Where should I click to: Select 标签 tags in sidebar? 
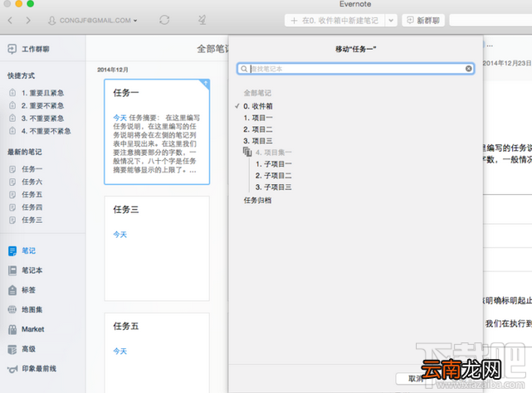point(22,290)
